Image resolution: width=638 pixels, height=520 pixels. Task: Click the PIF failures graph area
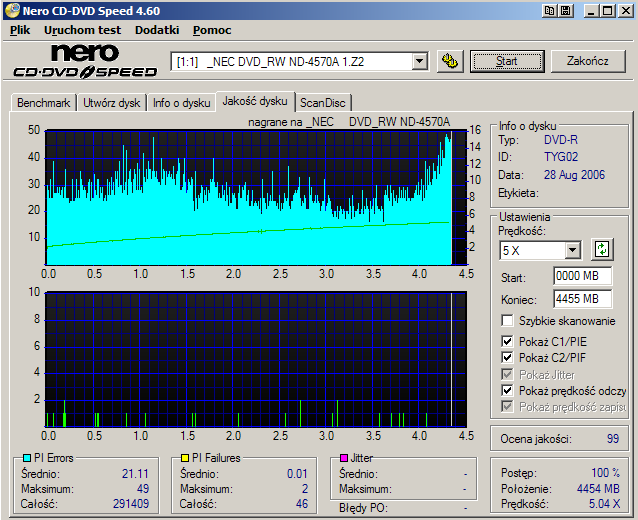[256, 359]
